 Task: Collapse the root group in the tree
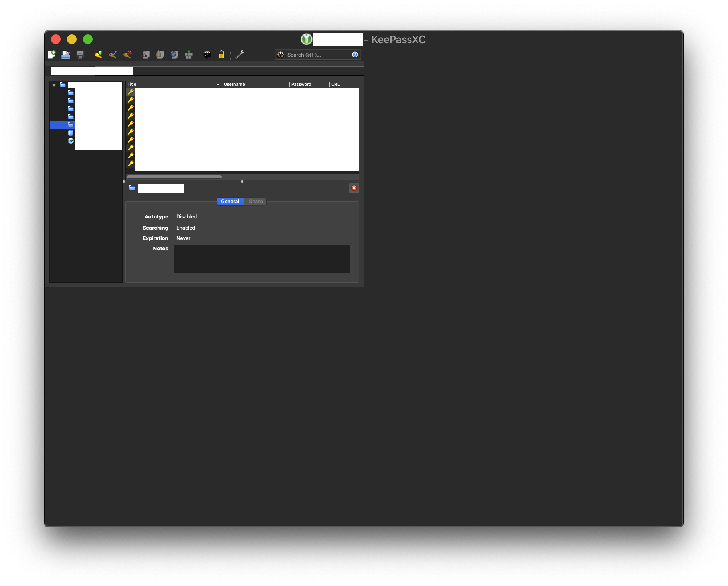click(x=54, y=85)
